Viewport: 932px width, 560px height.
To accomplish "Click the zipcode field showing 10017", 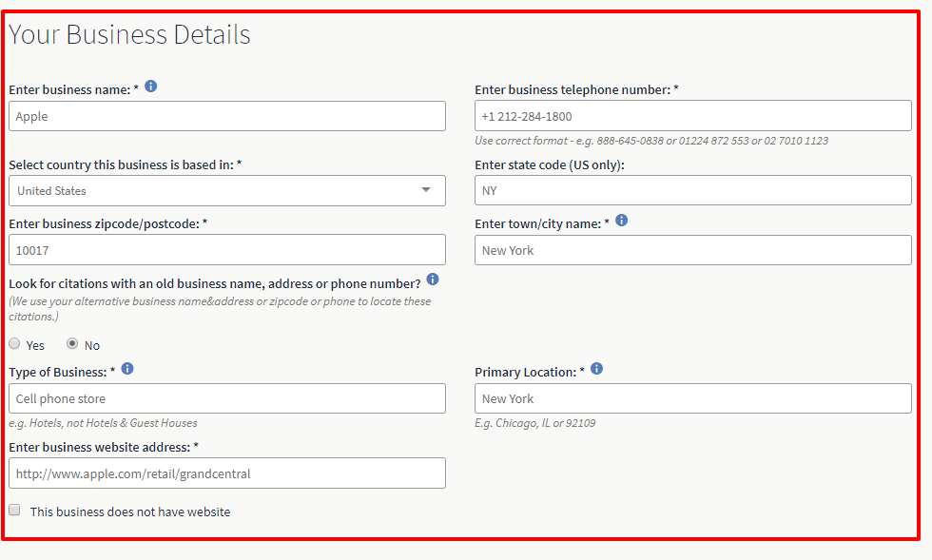I will click(227, 250).
